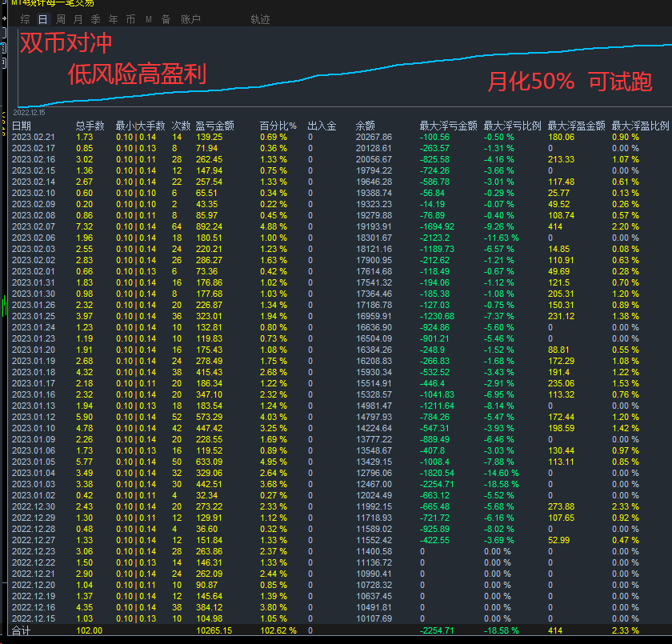Switch to the 账户 account tab
This screenshot has height=644, width=672.
pyautogui.click(x=190, y=19)
